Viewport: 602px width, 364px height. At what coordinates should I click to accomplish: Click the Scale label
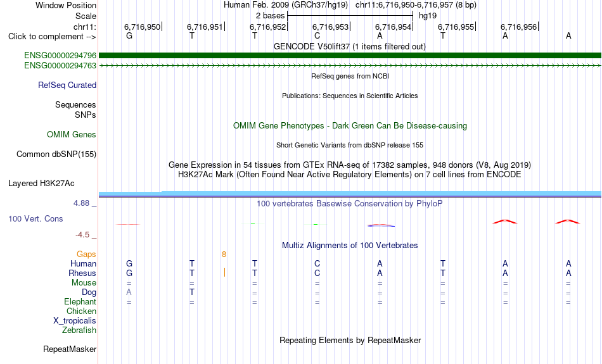click(x=86, y=16)
